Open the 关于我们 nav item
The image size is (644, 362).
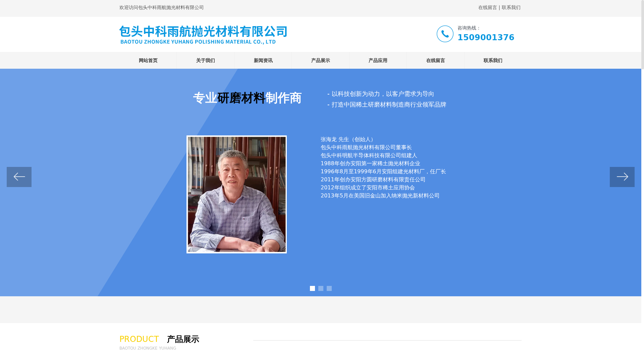pyautogui.click(x=206, y=60)
